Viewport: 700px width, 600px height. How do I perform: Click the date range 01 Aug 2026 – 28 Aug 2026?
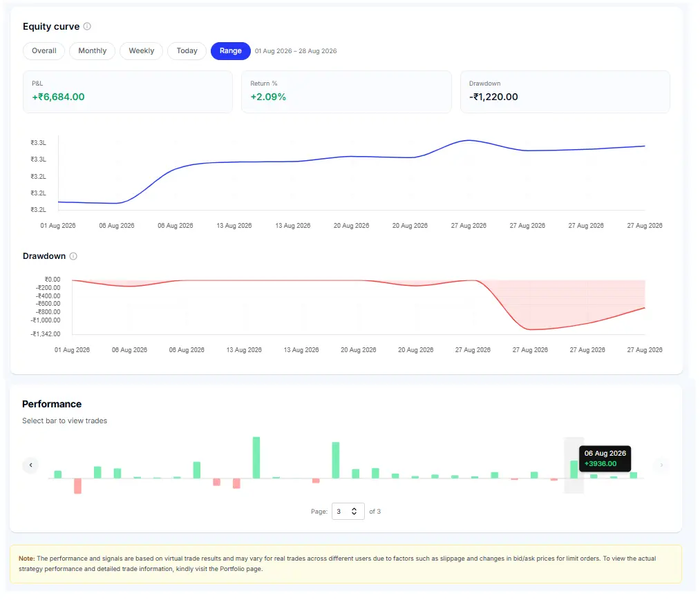296,51
